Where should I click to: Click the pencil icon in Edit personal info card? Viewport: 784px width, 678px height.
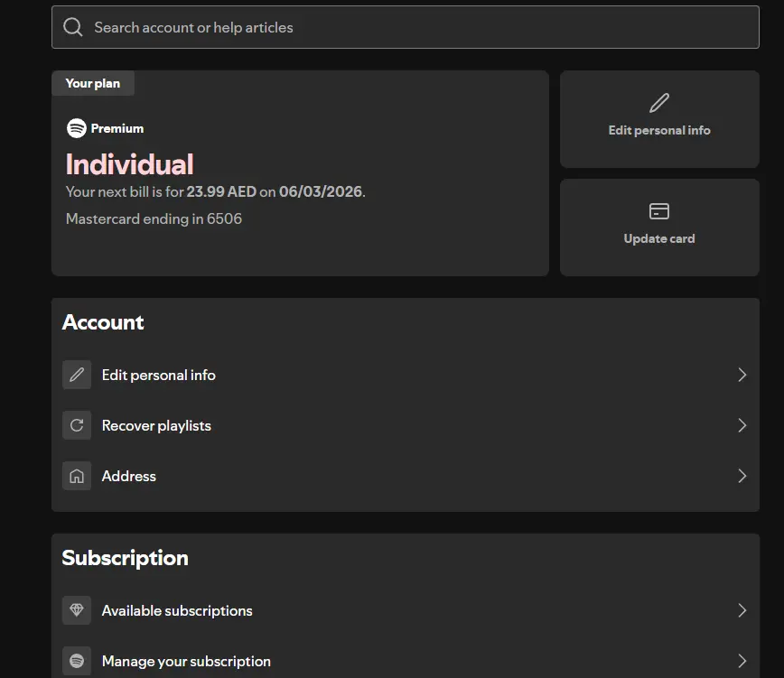click(659, 103)
